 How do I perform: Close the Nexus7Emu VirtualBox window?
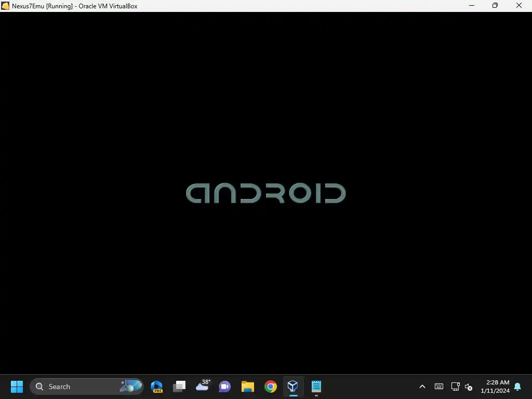point(519,5)
